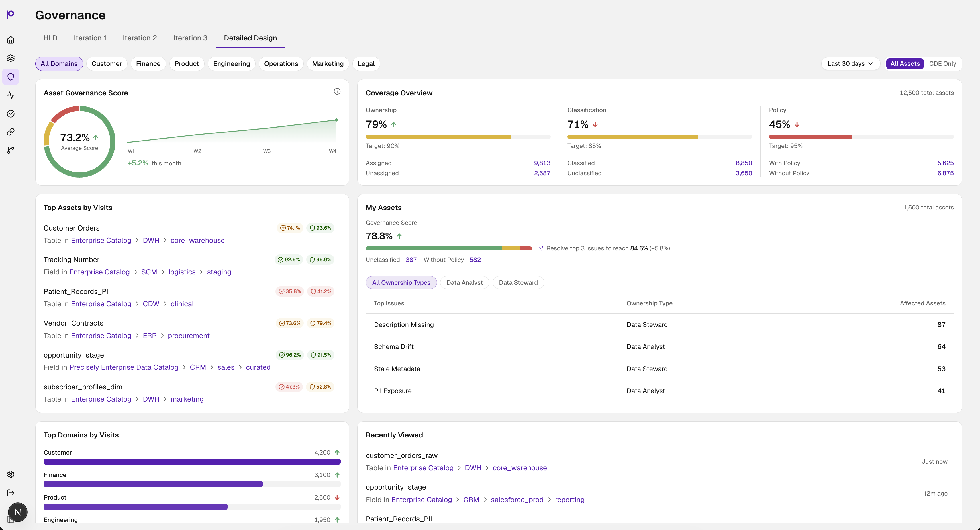The image size is (980, 530).
Task: Click Without Policy count 6,875
Action: point(945,173)
